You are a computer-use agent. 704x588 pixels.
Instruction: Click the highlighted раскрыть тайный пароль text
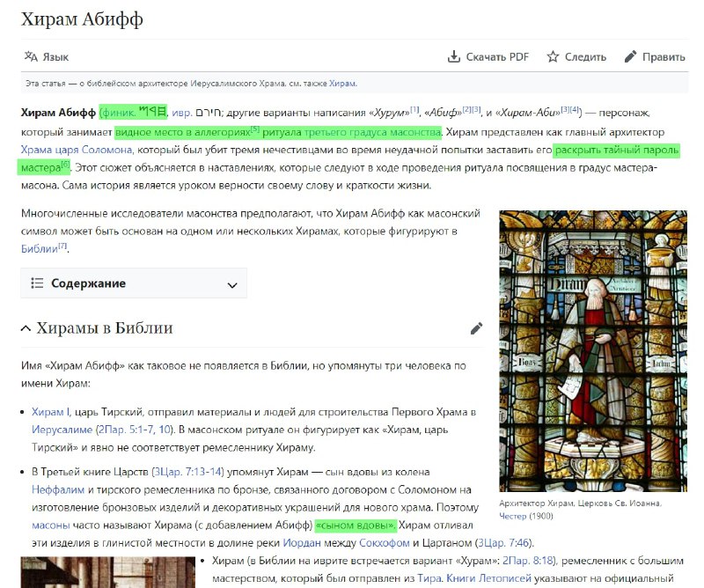pos(617,150)
